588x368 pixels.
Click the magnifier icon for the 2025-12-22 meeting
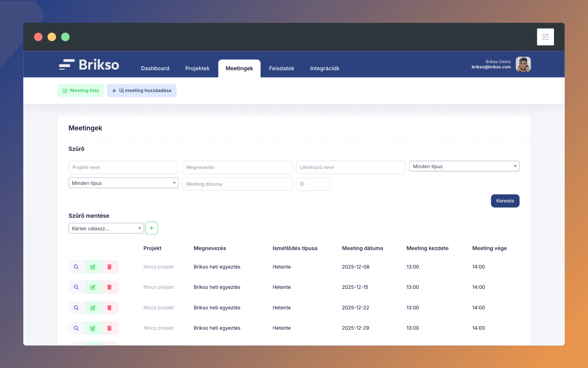[x=76, y=308]
